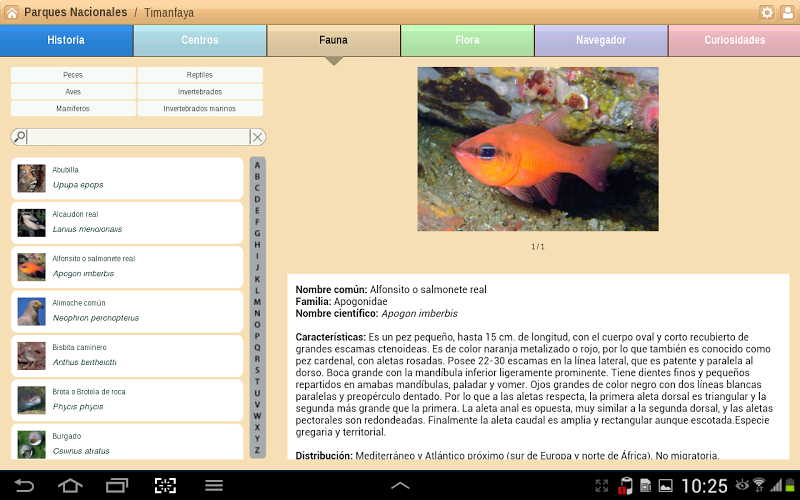This screenshot has height=500, width=800.
Task: Click the '1 / 1' image counter
Action: [x=538, y=246]
